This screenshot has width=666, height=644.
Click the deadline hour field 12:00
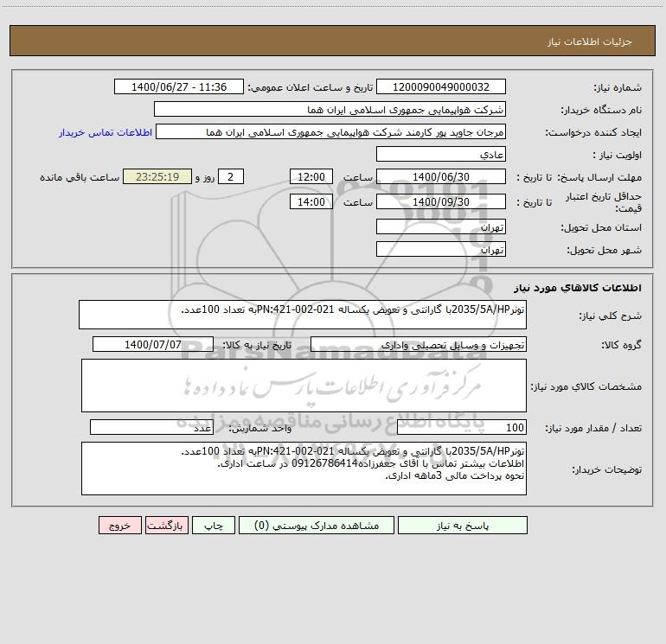(311, 176)
